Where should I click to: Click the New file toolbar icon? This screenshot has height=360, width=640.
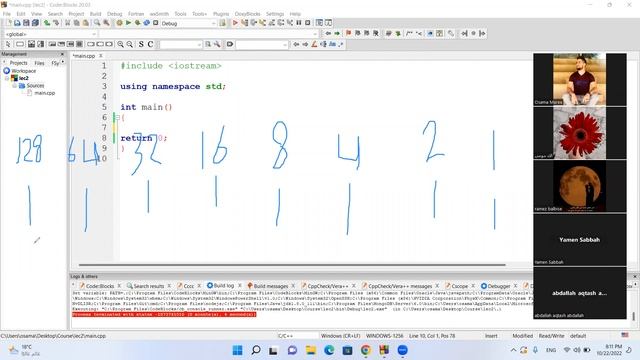click(x=9, y=23)
